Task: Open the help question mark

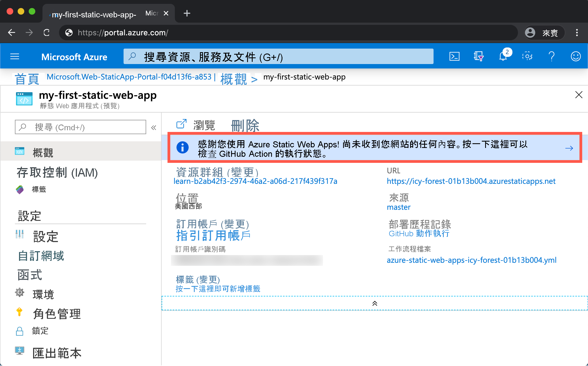Action: point(552,57)
